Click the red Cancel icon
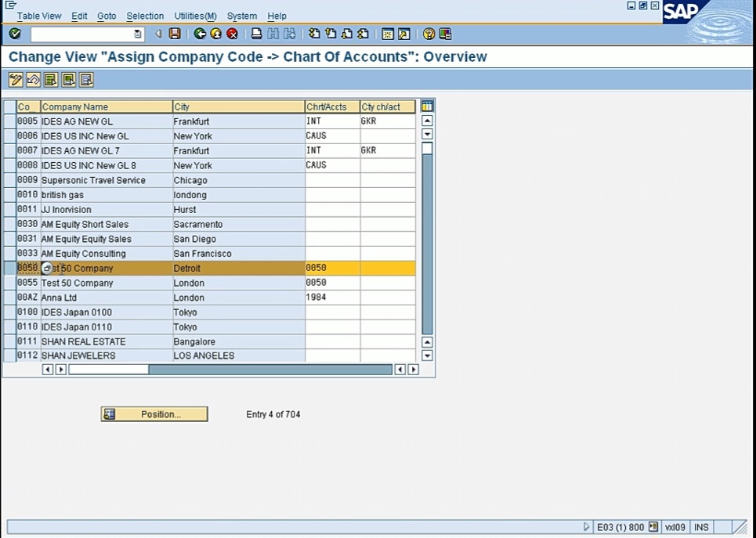756x538 pixels. tap(233, 34)
